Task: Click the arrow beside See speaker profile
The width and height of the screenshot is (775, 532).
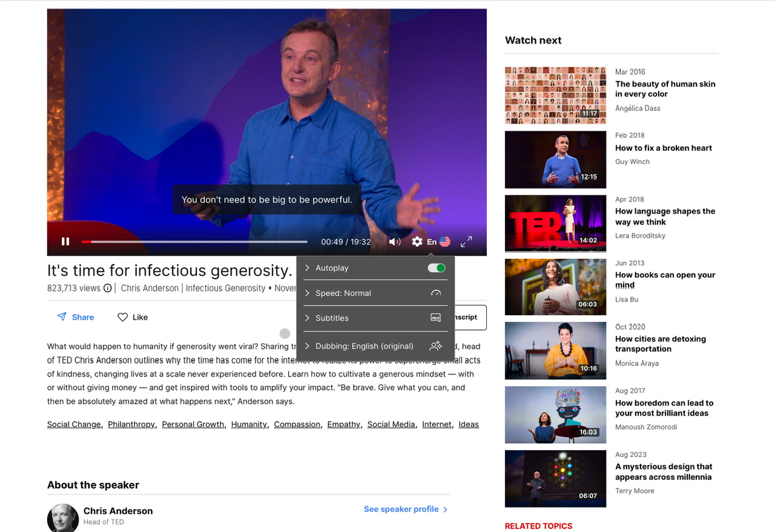Action: coord(445,510)
